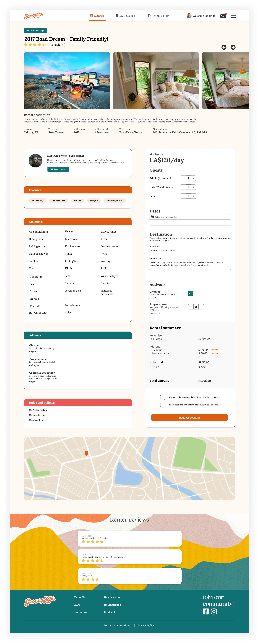Open the start and end date picker
The height and width of the screenshot is (644, 260).
(190, 217)
